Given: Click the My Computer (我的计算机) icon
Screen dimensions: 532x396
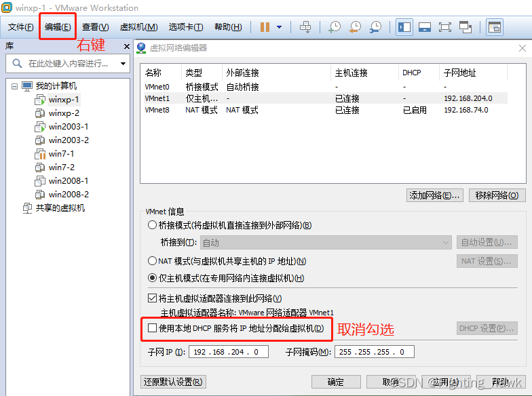Looking at the screenshot, I should 27,86.
